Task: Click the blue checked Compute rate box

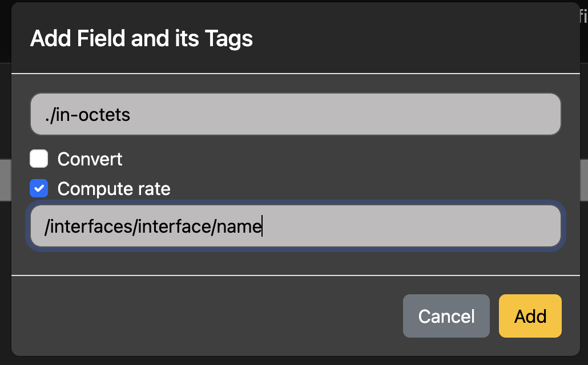Action: click(x=39, y=188)
